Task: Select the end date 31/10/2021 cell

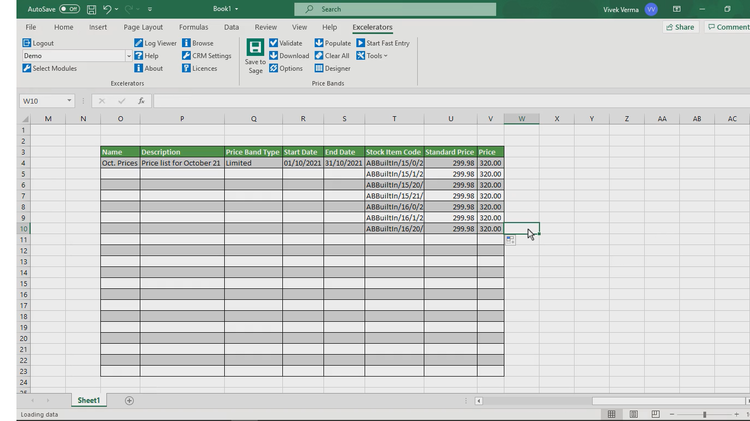Action: [344, 163]
